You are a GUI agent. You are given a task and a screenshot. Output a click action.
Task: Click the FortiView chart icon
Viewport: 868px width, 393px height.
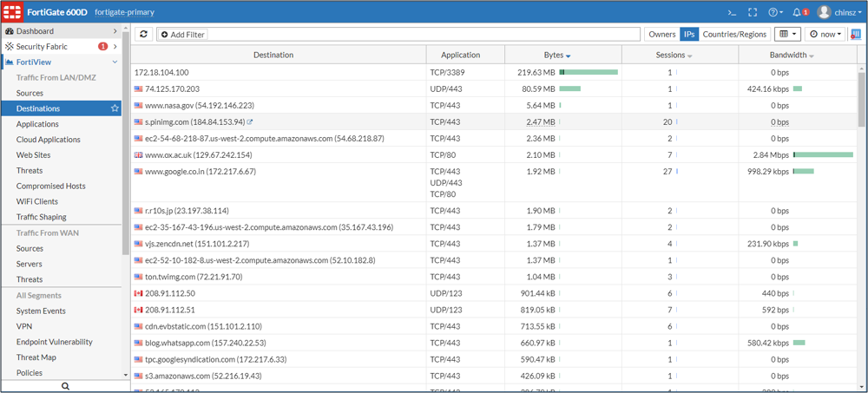pyautogui.click(x=10, y=62)
